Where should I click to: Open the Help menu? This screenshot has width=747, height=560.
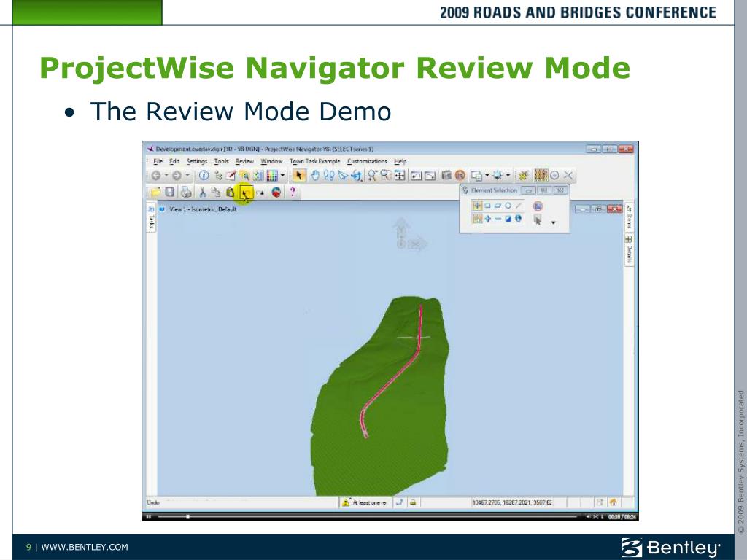pyautogui.click(x=400, y=161)
